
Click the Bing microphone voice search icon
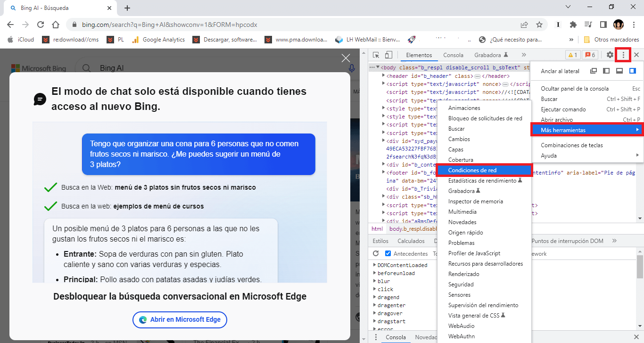(x=351, y=68)
